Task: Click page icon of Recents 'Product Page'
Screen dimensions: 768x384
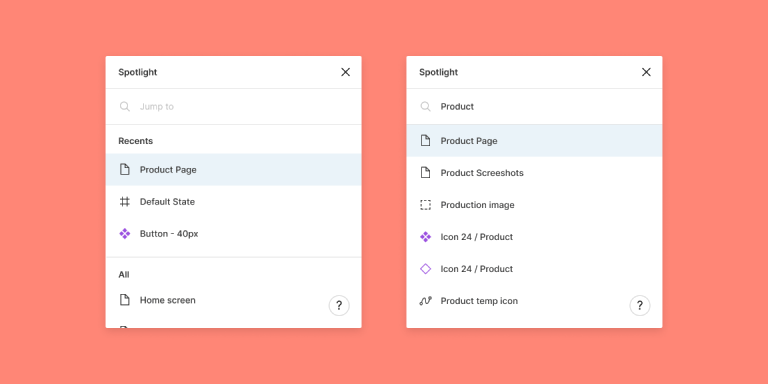Action: click(x=125, y=169)
